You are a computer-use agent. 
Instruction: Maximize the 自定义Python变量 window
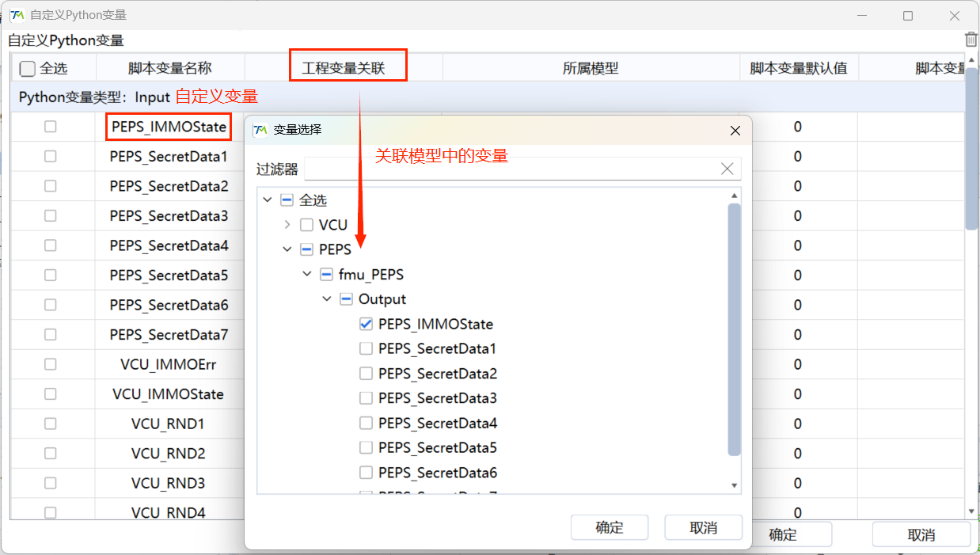click(908, 15)
